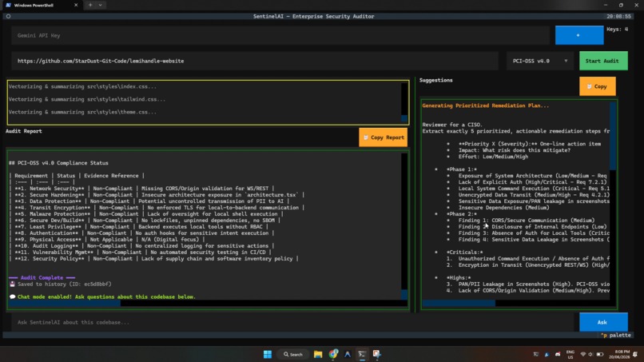Screen dimensions: 644x362
Task: Click log line for src\styles\index.css
Action: pos(82,86)
